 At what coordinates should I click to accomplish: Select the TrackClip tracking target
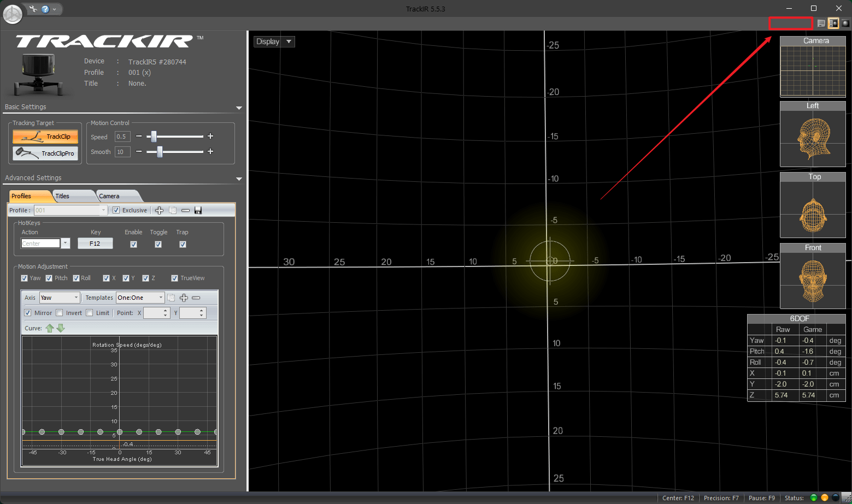pyautogui.click(x=45, y=137)
